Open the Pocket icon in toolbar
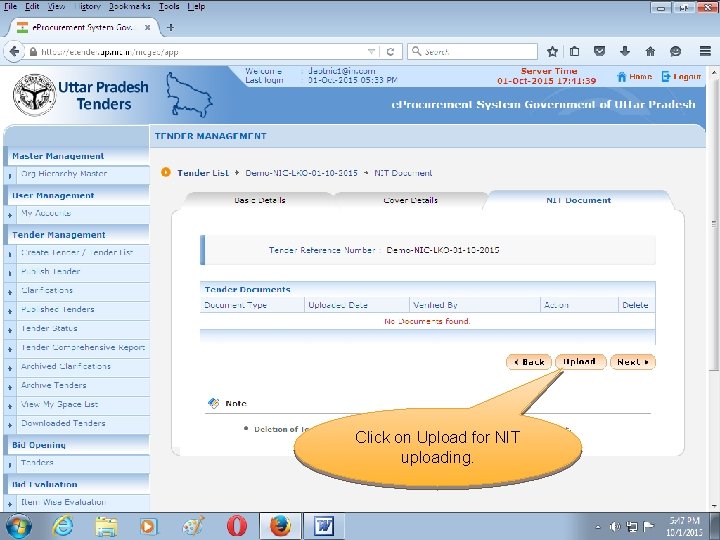Screen dimensions: 720x540 point(599,51)
